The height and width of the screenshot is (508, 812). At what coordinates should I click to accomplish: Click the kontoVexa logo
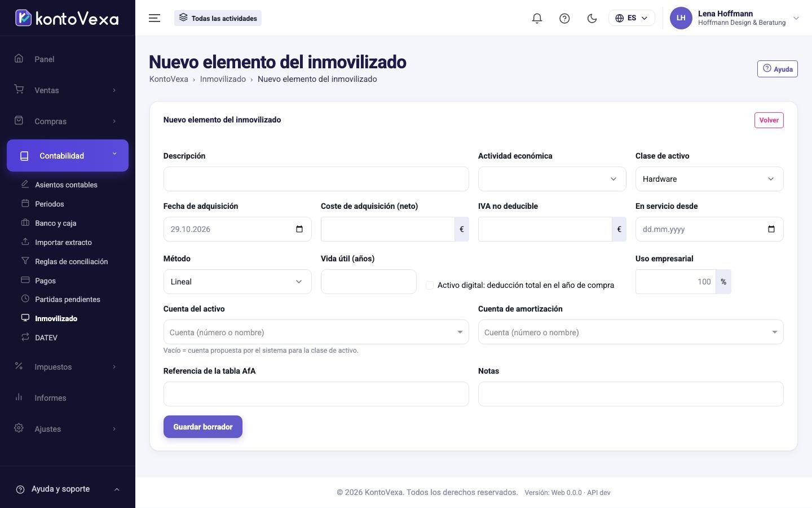point(67,18)
